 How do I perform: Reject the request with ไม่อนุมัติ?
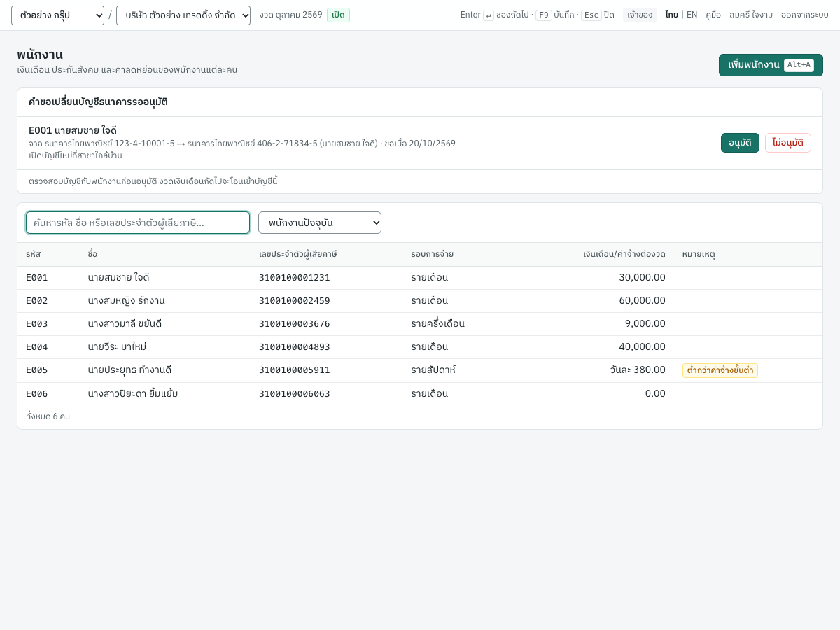788,143
